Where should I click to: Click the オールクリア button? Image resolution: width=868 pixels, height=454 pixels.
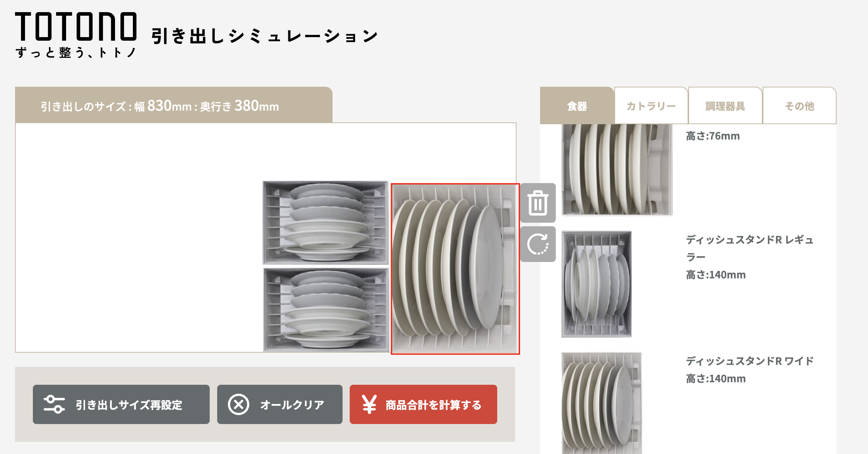click(x=280, y=404)
